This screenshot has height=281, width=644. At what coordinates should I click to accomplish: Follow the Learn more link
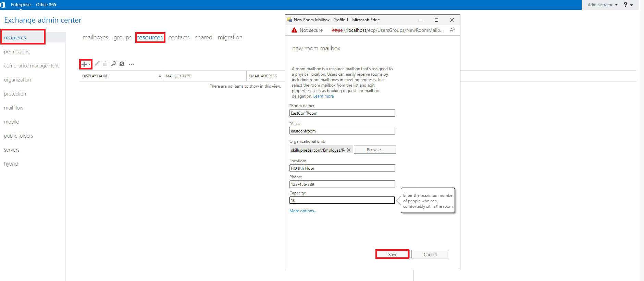323,96
